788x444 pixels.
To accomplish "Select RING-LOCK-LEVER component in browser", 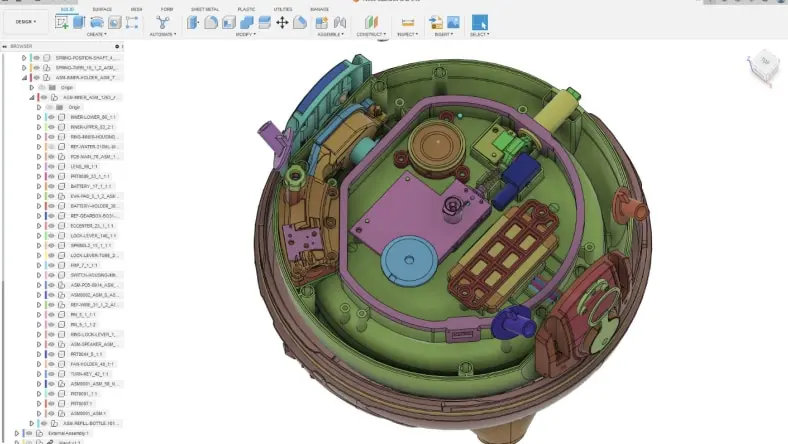I will coord(93,334).
